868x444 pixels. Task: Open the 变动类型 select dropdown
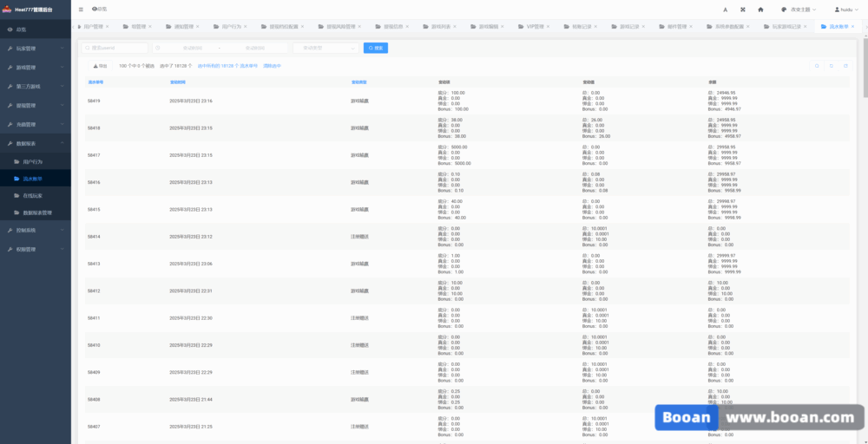(325, 48)
